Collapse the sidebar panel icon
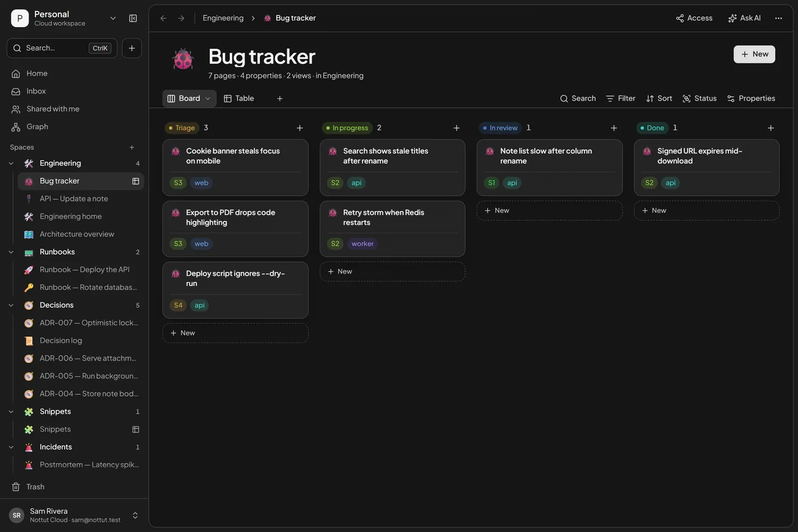This screenshot has width=798, height=532. (133, 18)
